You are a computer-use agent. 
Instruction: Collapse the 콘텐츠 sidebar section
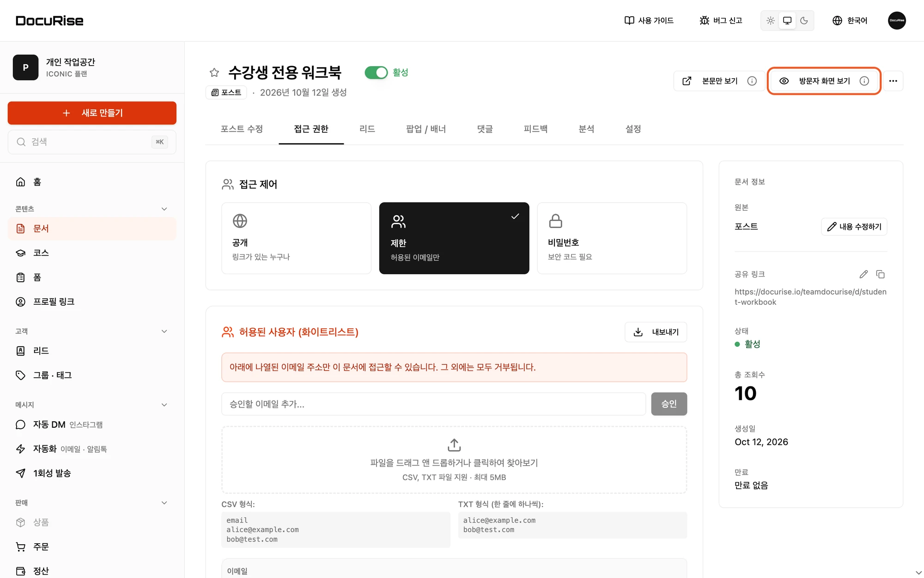(x=164, y=209)
